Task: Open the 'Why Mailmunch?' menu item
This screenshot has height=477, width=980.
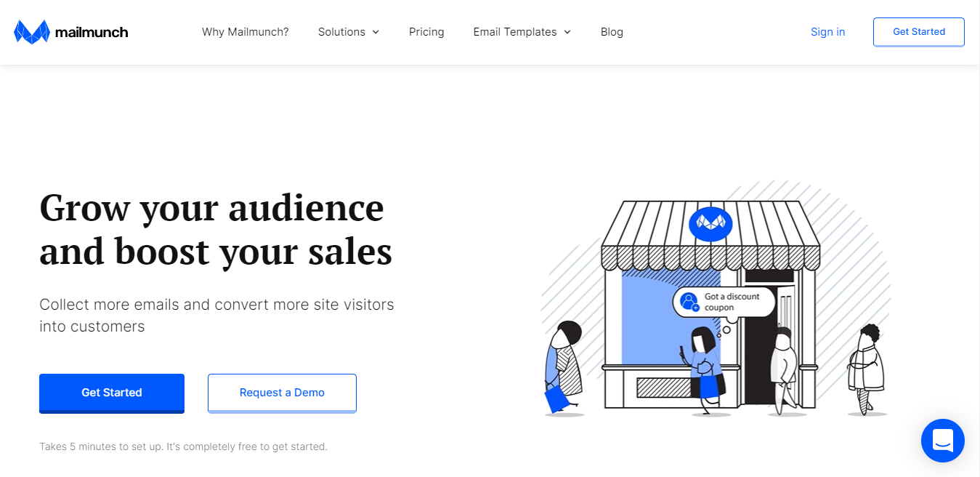Action: (245, 31)
